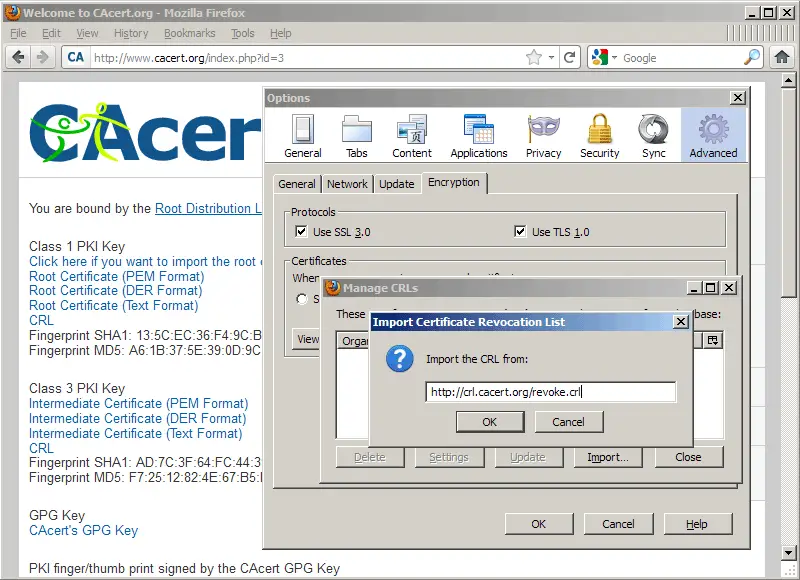The image size is (800, 580).
Task: Click Close in Manage CRLs
Action: point(688,457)
